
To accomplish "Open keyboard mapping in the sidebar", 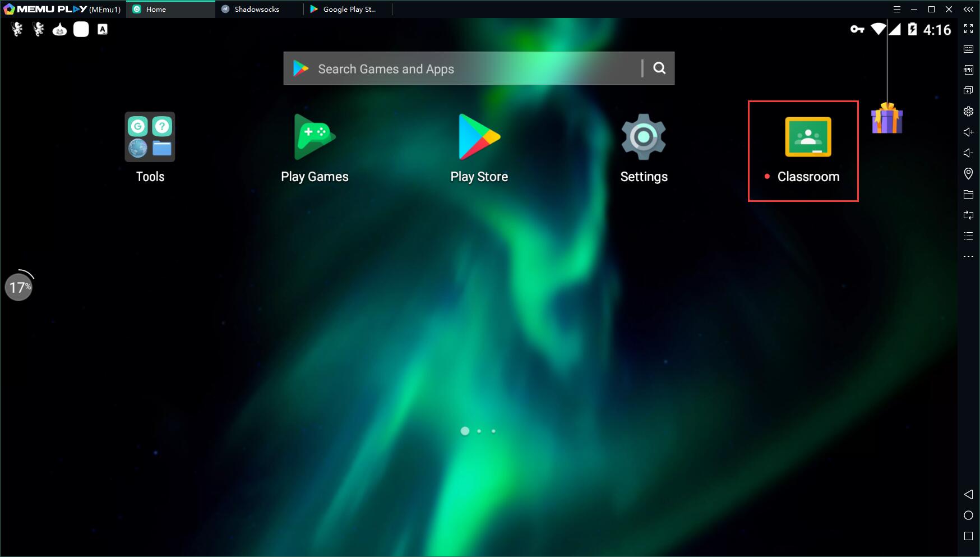I will [968, 49].
